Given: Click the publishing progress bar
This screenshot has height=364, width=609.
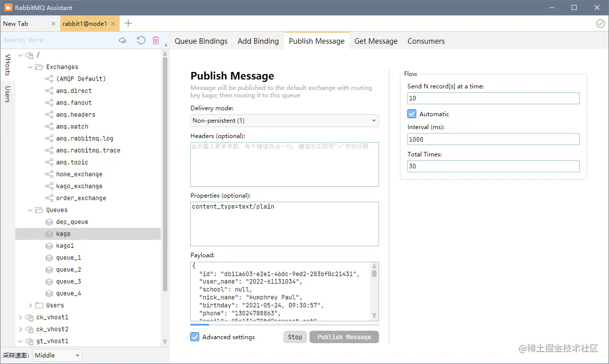Looking at the screenshot, I should (x=285, y=325).
